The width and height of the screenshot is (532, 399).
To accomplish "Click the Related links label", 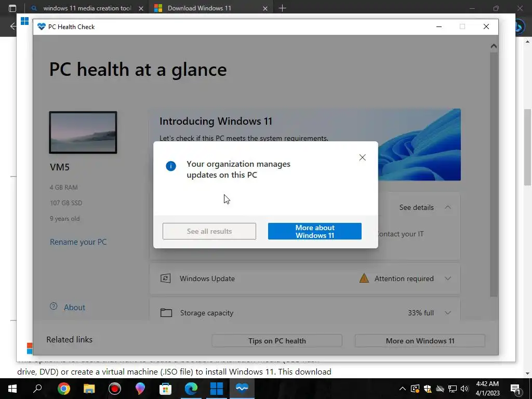I will pyautogui.click(x=69, y=340).
